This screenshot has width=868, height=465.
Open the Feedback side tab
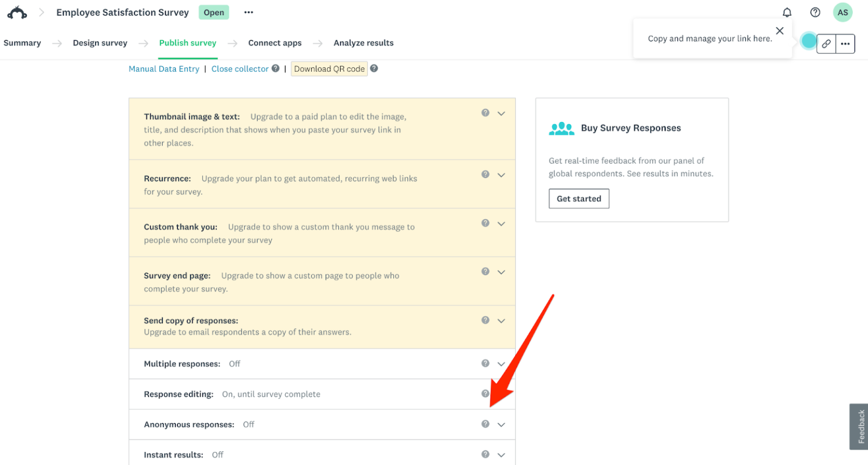[x=860, y=427]
